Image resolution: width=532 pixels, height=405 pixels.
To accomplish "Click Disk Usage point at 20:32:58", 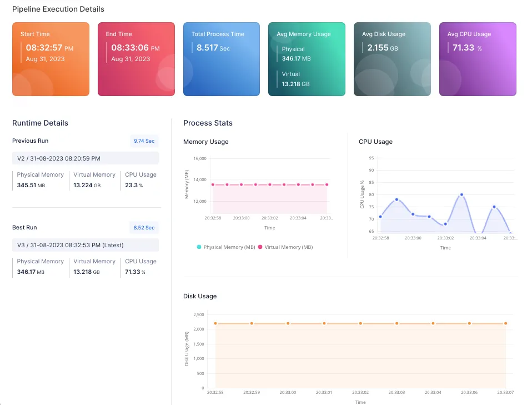I will 215,323.
